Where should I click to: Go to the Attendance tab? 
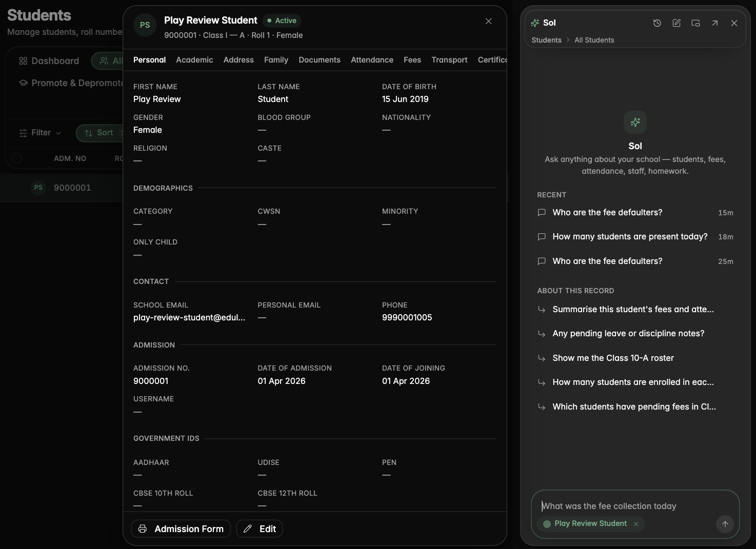pyautogui.click(x=372, y=60)
